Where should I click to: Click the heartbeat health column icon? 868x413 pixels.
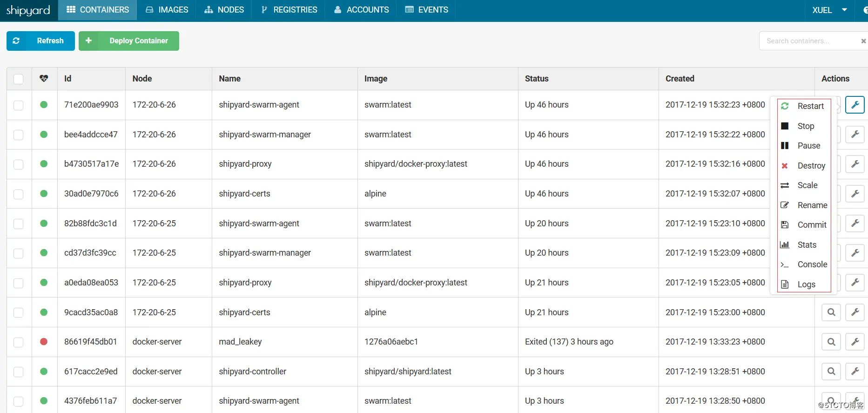[44, 79]
